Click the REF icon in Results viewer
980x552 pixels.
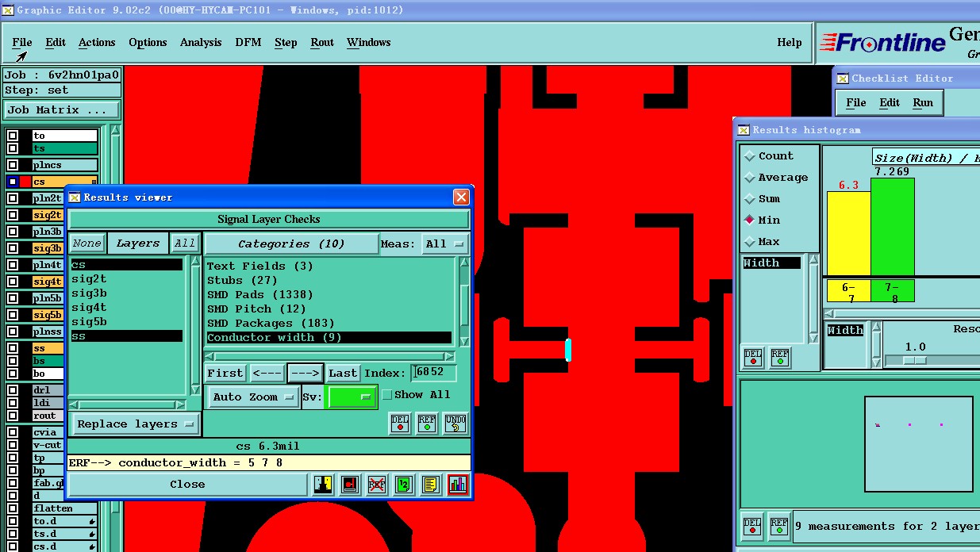[x=427, y=423]
